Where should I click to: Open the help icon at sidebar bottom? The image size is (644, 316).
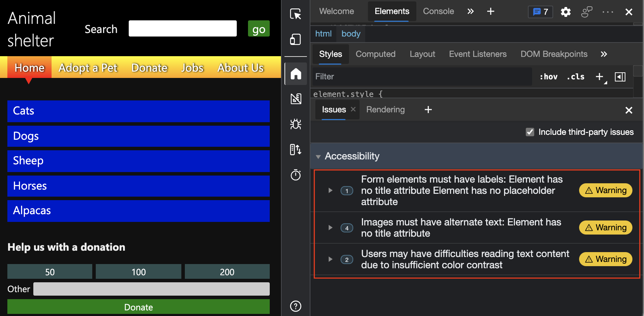(296, 306)
